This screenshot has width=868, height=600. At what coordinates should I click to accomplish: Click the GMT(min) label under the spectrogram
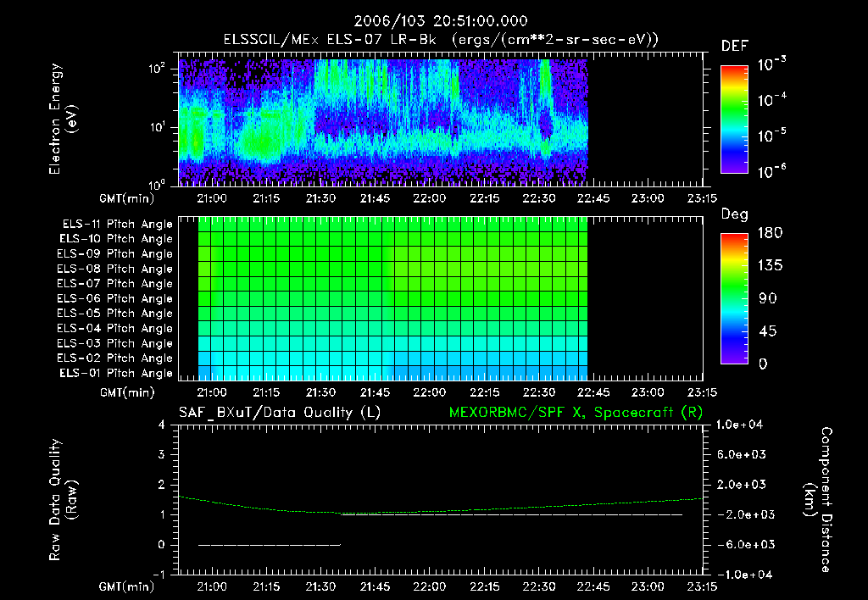coord(127,198)
